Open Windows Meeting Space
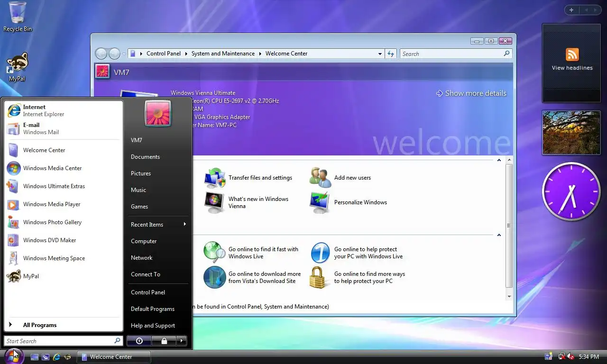This screenshot has height=364, width=607. click(x=64, y=258)
